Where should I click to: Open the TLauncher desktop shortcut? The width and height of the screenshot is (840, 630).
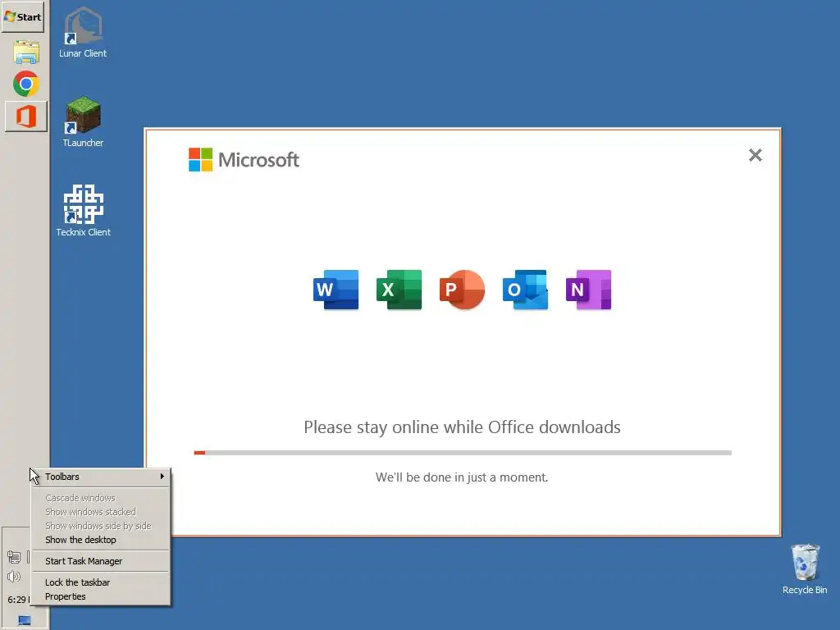click(x=83, y=121)
